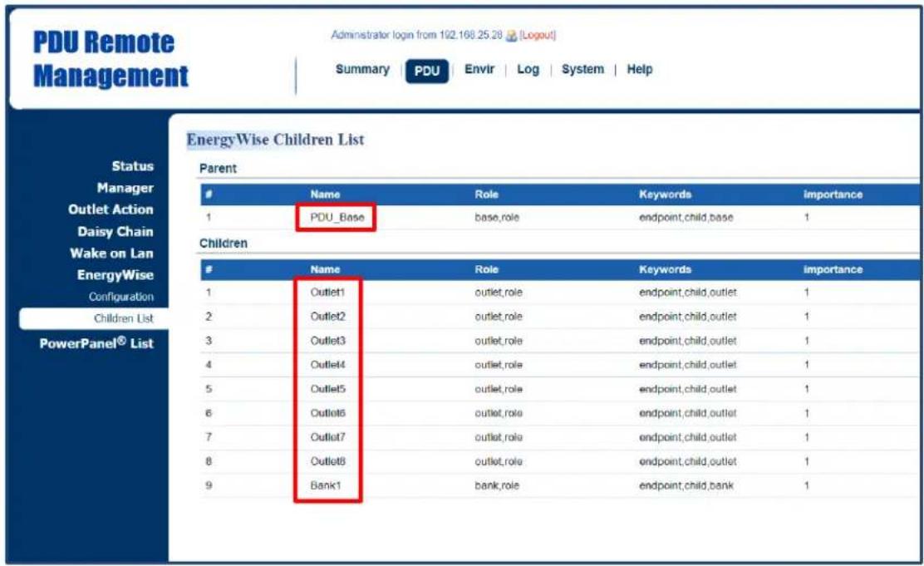Click the base,role cell of PDU_Base

coord(497,218)
